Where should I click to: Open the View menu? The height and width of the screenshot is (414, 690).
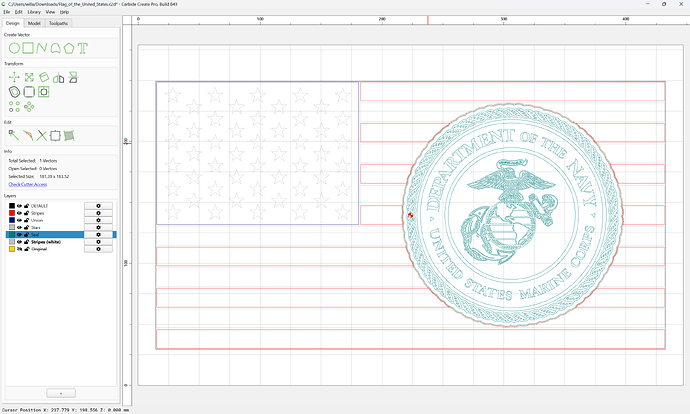[50, 12]
